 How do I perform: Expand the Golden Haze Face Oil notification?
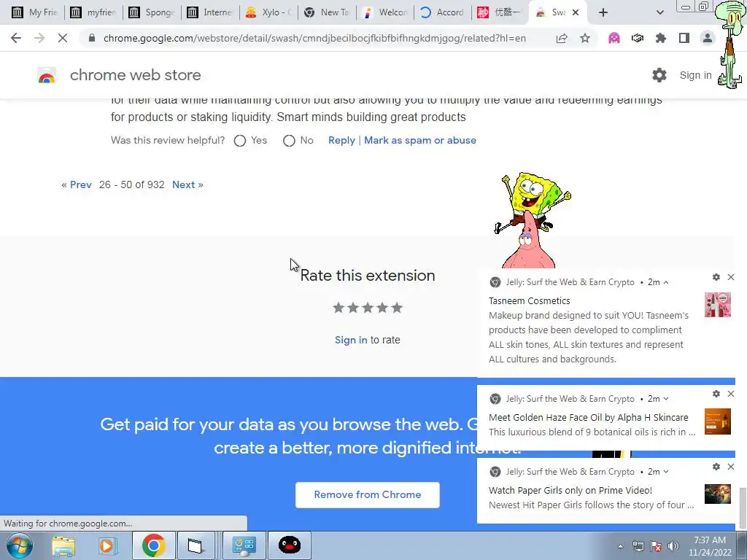pos(666,399)
